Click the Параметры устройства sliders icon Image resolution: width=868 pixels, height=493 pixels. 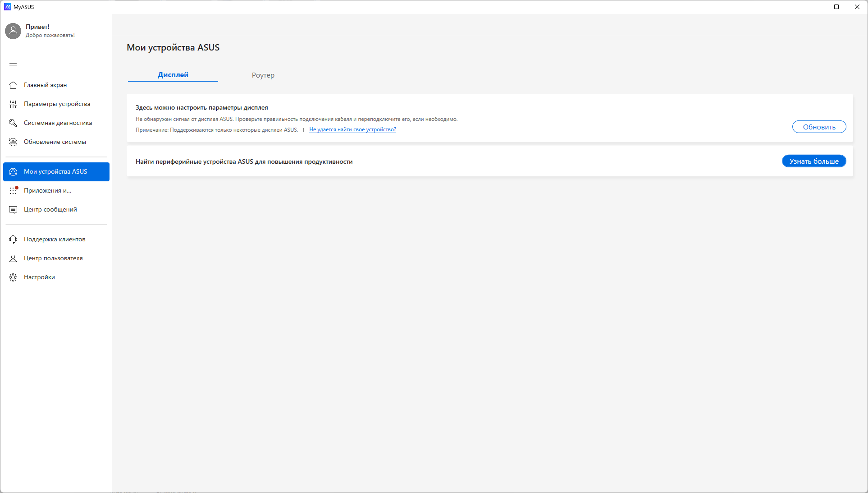coord(13,104)
